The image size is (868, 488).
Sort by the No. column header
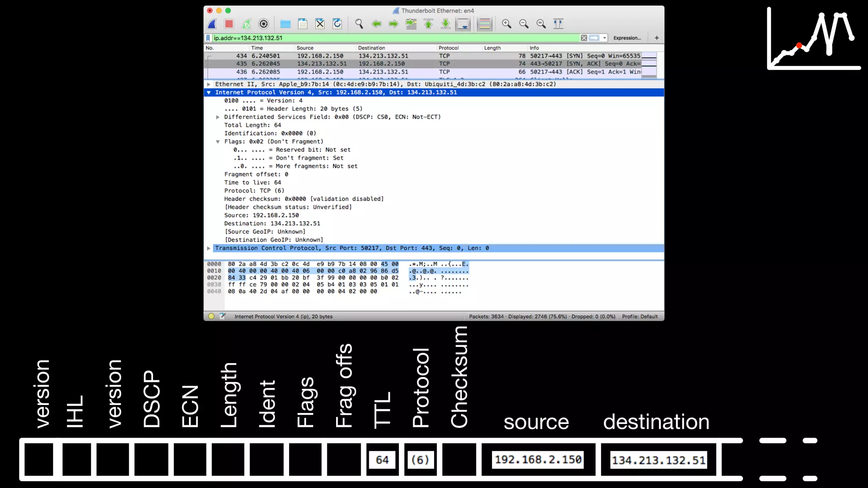(226, 48)
